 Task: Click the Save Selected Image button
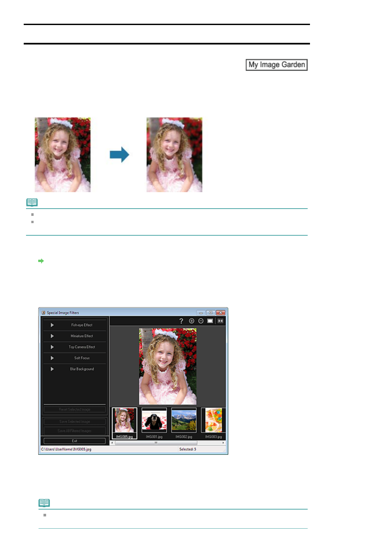(x=75, y=422)
